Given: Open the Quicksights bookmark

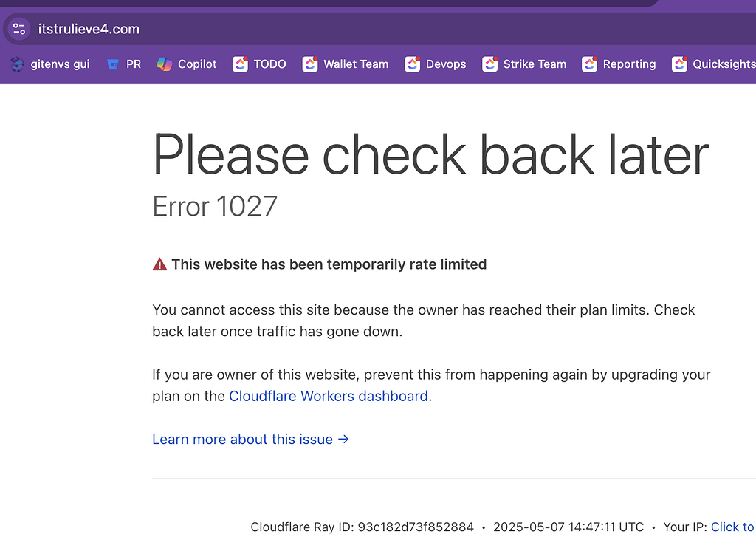Looking at the screenshot, I should click(x=714, y=64).
